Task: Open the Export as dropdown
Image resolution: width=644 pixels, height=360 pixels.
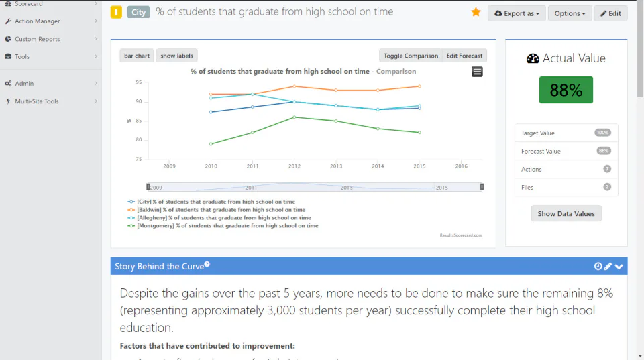Action: tap(517, 13)
